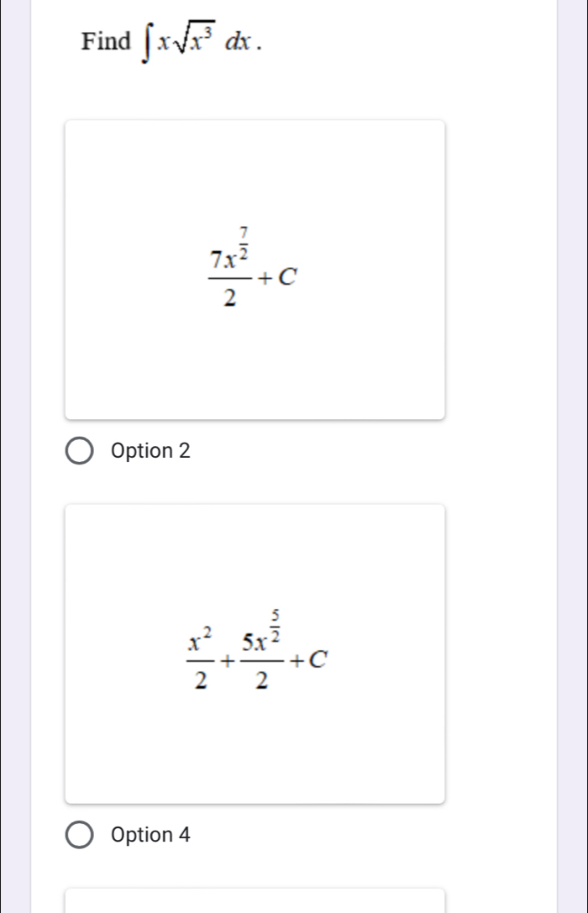The image size is (588, 913).
Task: Select the Option 2 radio button
Action: tap(81, 451)
